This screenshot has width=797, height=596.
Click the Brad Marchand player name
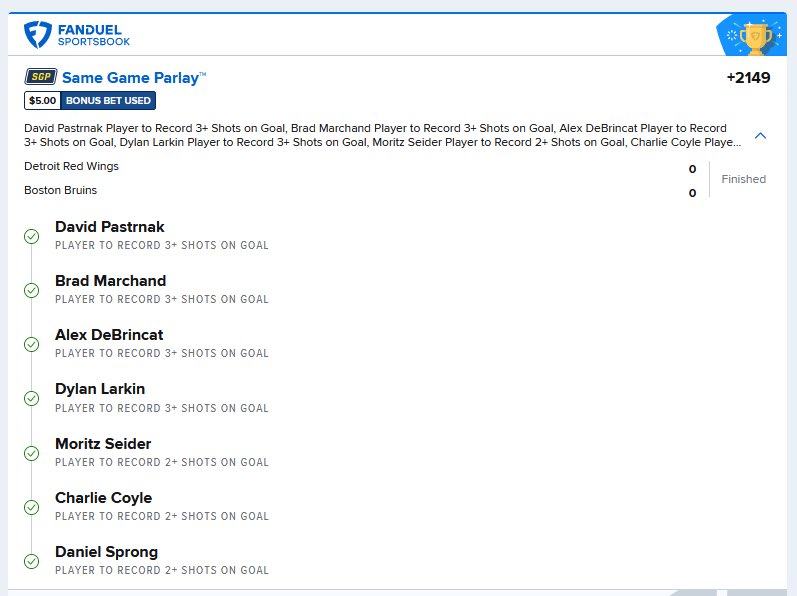(110, 280)
